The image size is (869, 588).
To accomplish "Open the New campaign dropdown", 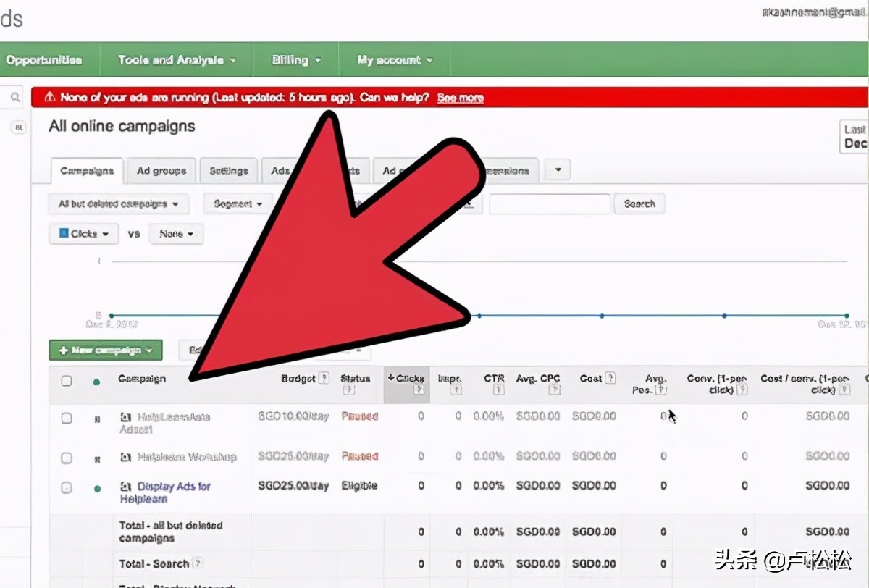I will click(106, 350).
